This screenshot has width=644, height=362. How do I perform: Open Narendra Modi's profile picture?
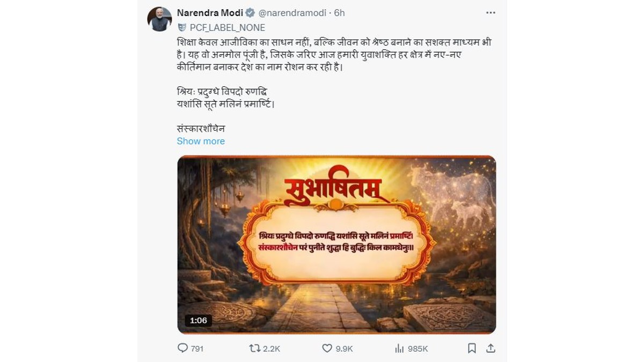159,19
